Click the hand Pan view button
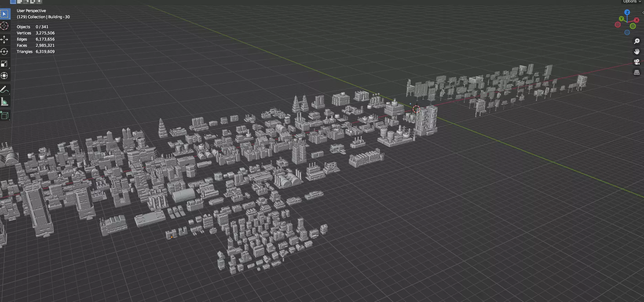Viewport: 644px width, 302px height. click(x=637, y=52)
